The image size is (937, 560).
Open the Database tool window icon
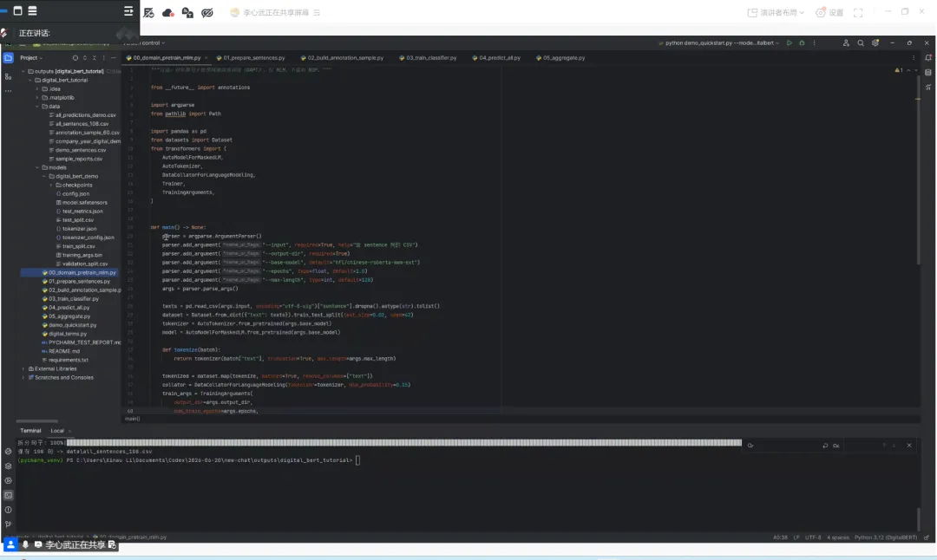click(x=928, y=72)
